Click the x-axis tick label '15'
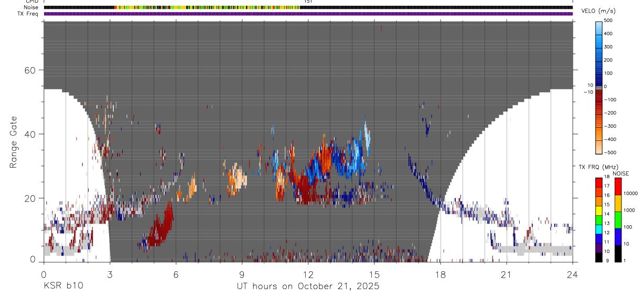 click(x=374, y=274)
